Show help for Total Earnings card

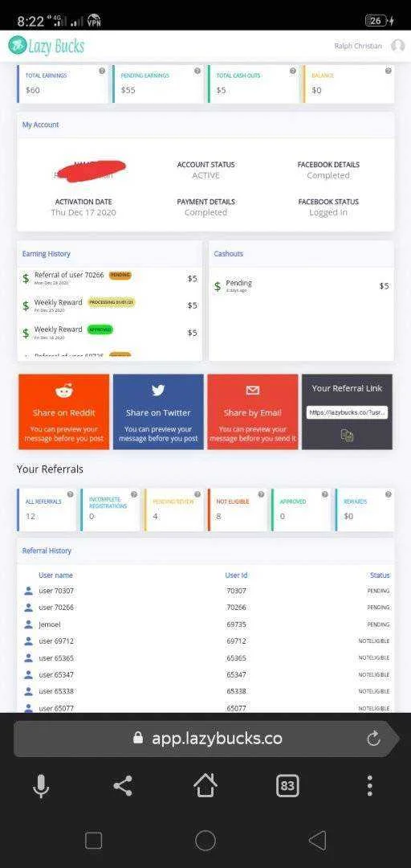coord(102,71)
